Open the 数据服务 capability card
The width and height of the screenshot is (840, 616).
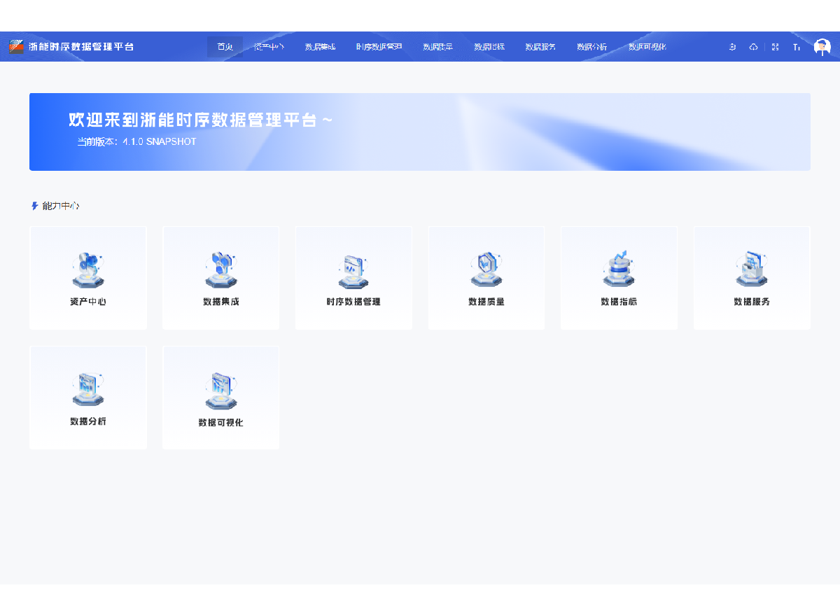pyautogui.click(x=752, y=278)
